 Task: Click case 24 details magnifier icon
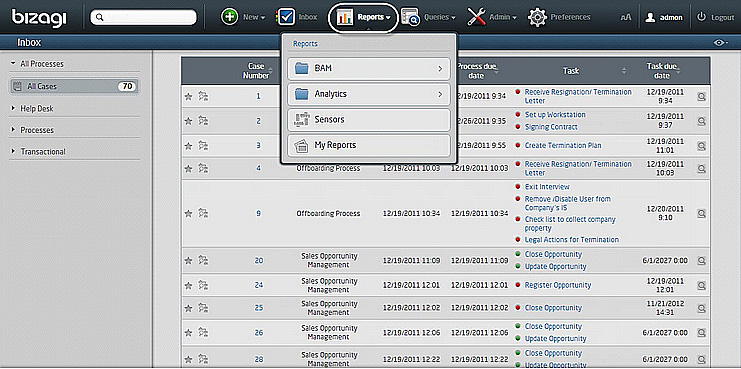pos(701,285)
